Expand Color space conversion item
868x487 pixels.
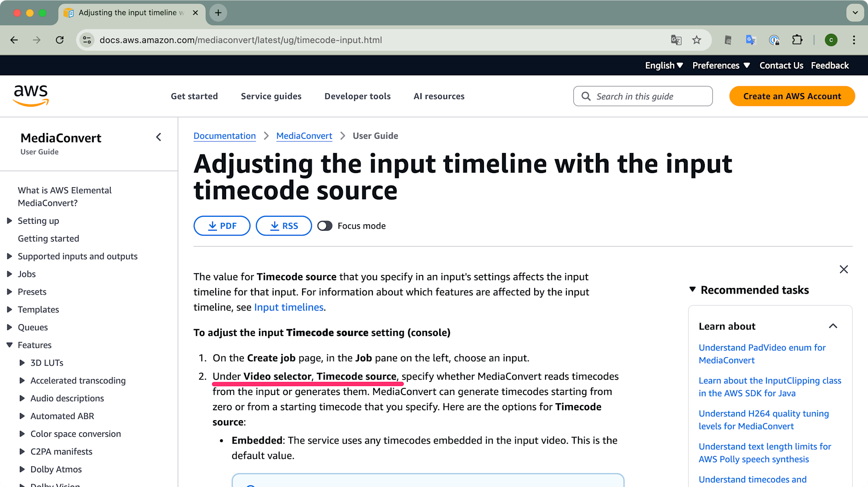[22, 434]
